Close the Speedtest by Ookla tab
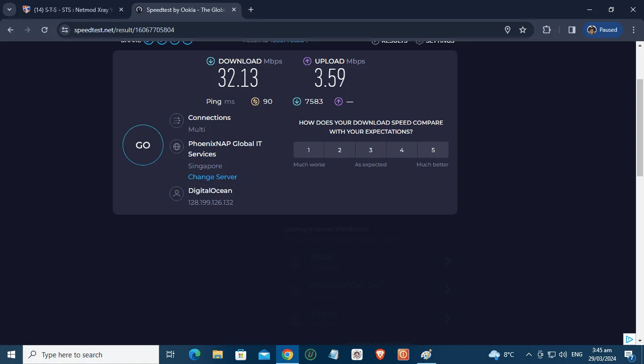The width and height of the screenshot is (644, 364). (234, 9)
